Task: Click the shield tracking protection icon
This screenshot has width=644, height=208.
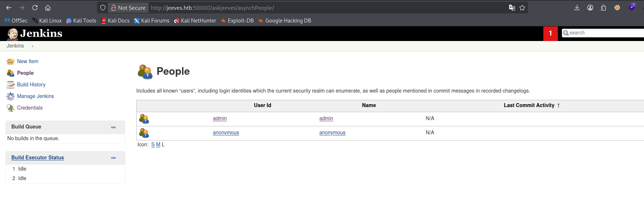Action: click(103, 8)
